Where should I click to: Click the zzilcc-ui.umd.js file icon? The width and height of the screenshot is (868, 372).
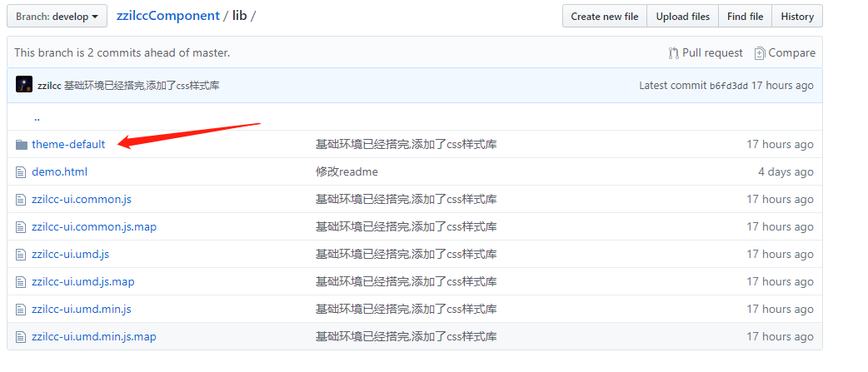pyautogui.click(x=22, y=255)
